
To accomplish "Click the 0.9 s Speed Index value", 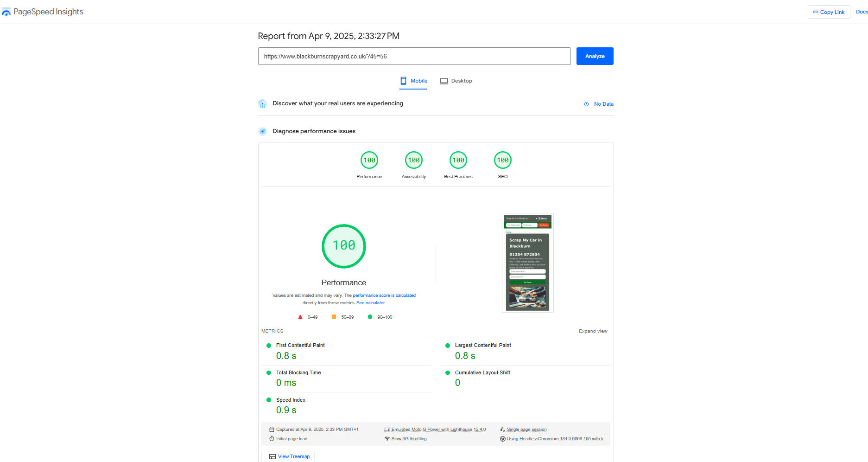I will [x=286, y=411].
